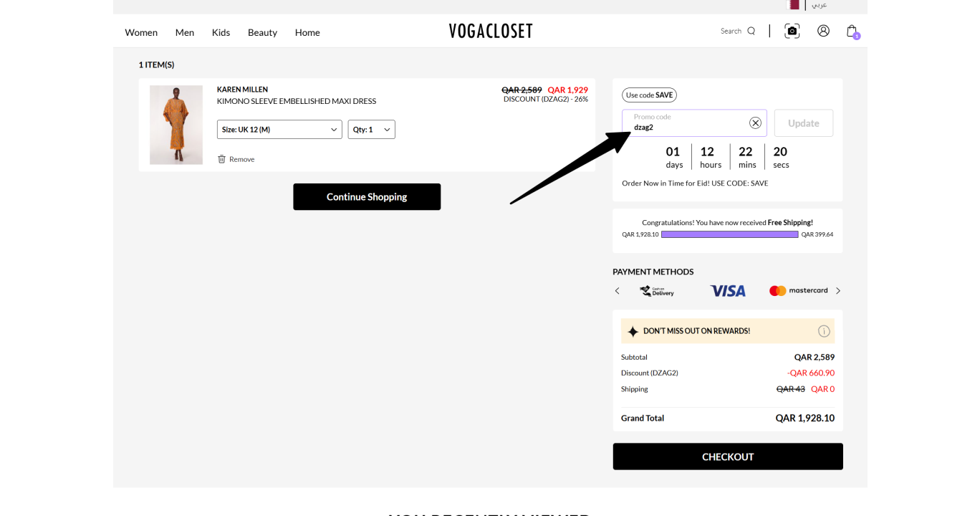The height and width of the screenshot is (516, 980).
Task: Clear the promo code with X icon
Action: pos(755,123)
